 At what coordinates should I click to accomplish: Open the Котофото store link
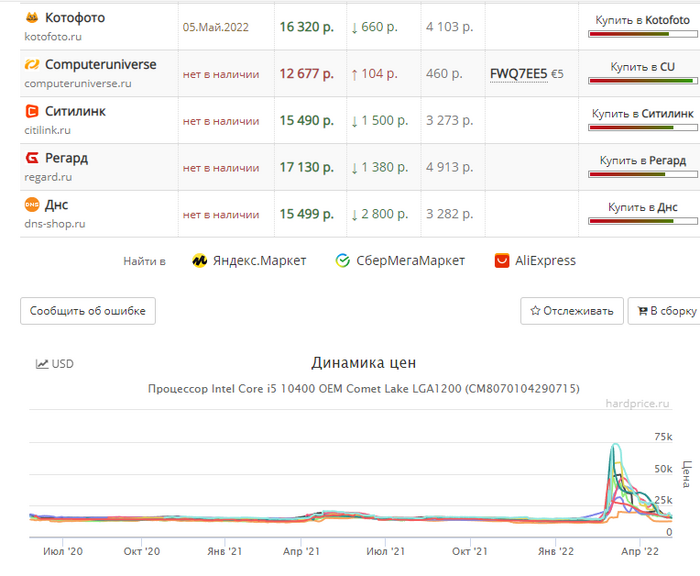(75, 17)
